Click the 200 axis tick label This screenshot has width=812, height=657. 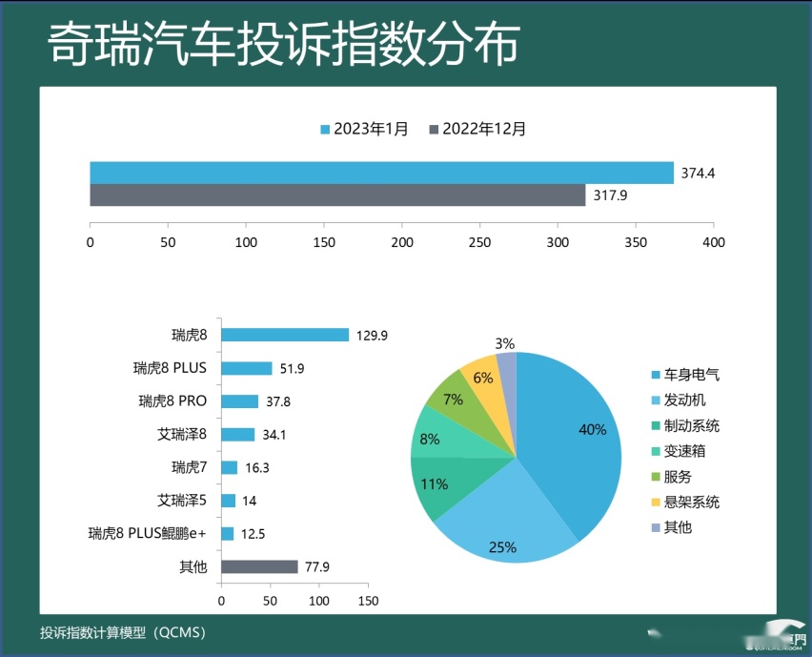(x=402, y=242)
